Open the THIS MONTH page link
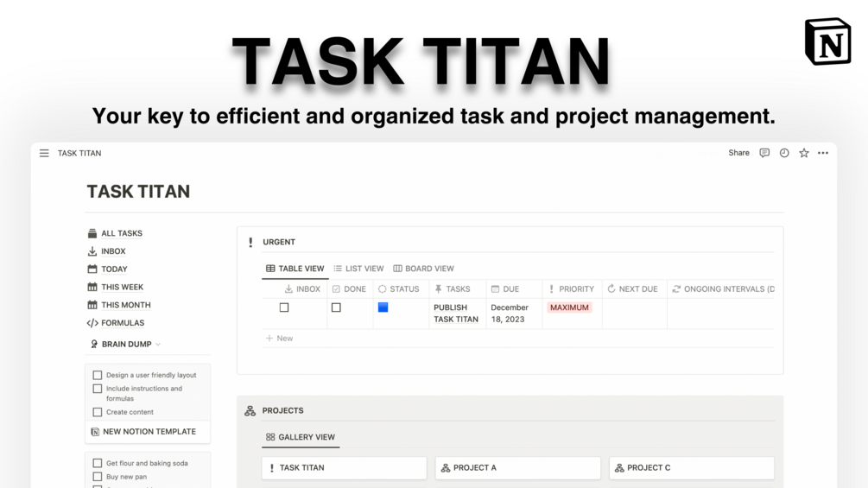The height and width of the screenshot is (488, 868). pyautogui.click(x=125, y=305)
